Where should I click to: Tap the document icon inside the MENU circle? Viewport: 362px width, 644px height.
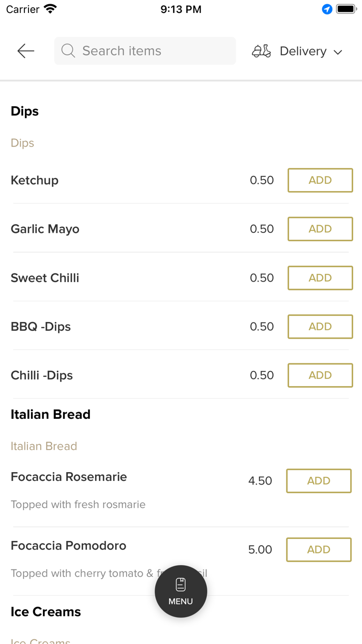[180, 583]
